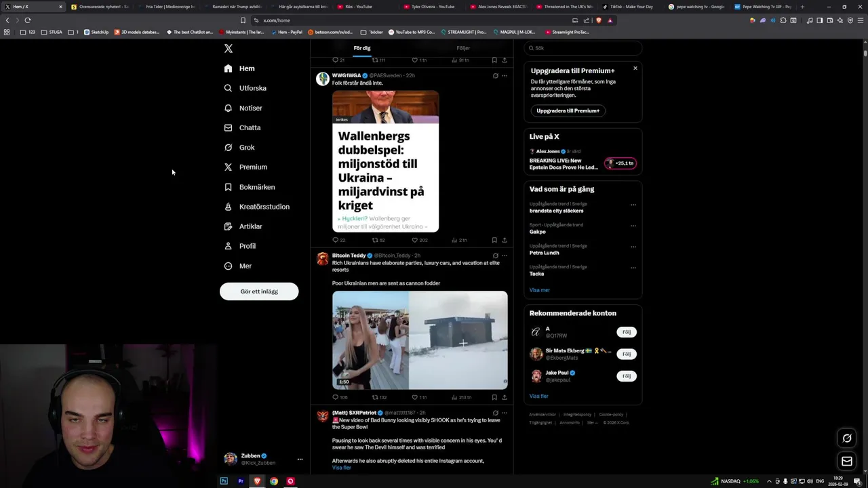Click Grok icon on WWG1WGA post
The height and width of the screenshot is (488, 868).
495,76
